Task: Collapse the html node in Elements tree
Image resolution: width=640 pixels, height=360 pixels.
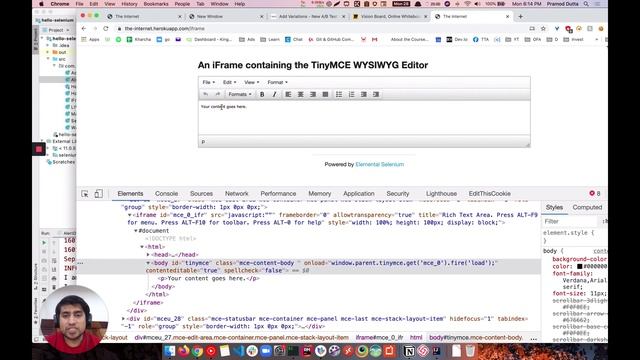Action: pyautogui.click(x=142, y=247)
